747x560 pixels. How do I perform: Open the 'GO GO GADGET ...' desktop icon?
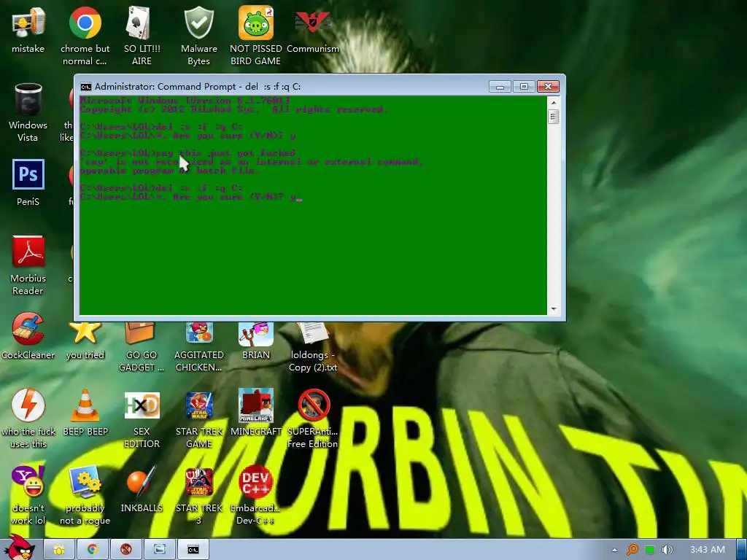(x=142, y=347)
